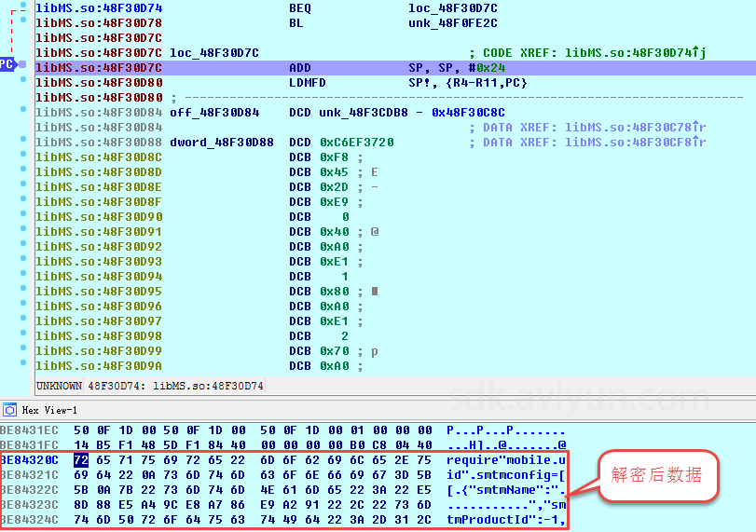
Task: Click the hex address BE84324C
Action: (x=30, y=520)
